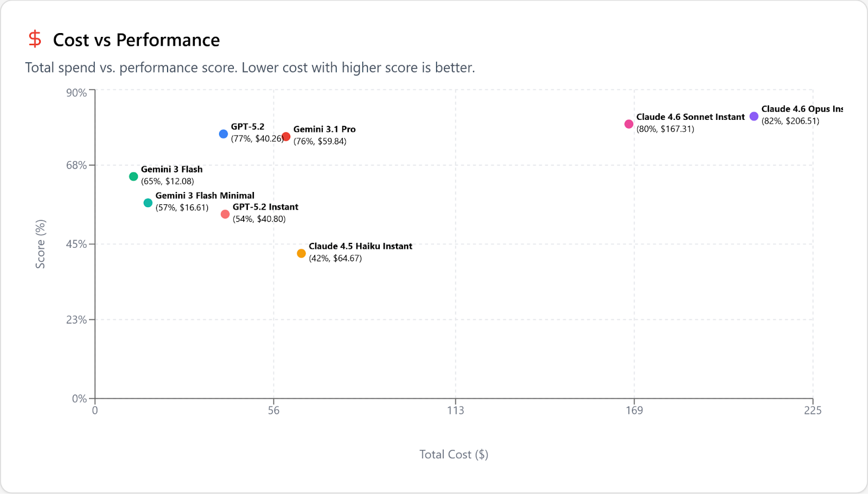Click the Claude 4.6 Sonnet Instant label
Screen dimensions: 868x494
[690, 117]
